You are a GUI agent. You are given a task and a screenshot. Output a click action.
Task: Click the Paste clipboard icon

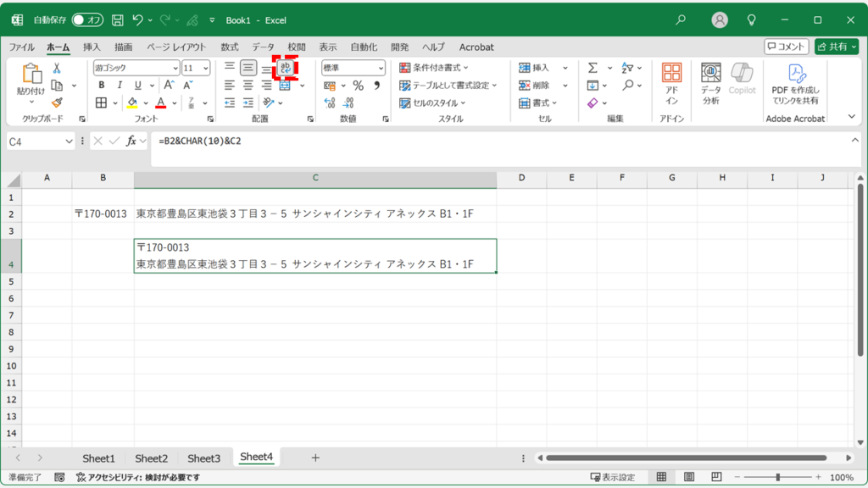(31, 74)
